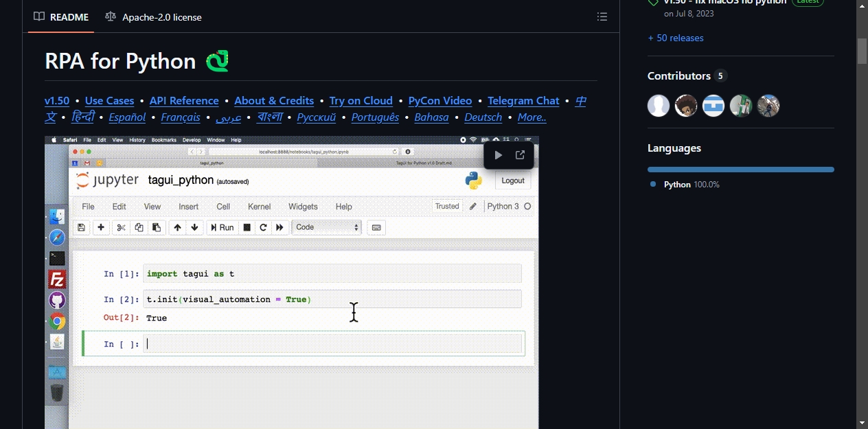Click the Trusted notebook indicator
Screen dimensions: 868x429
[x=447, y=206]
